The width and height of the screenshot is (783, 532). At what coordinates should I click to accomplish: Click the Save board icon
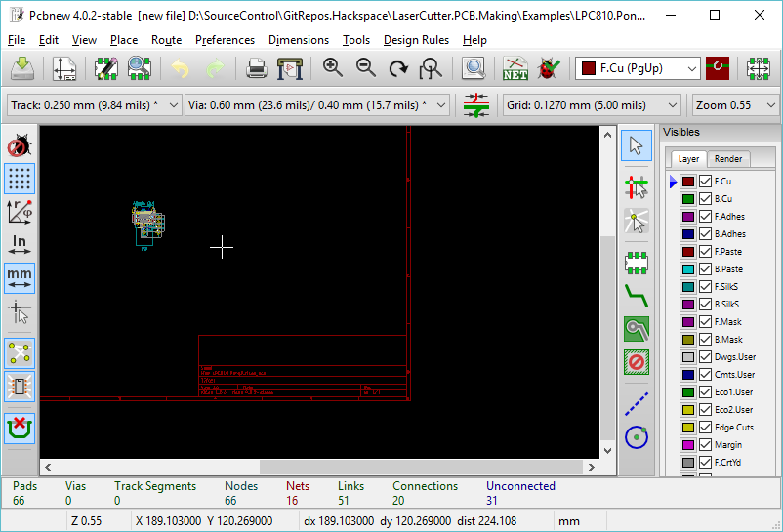(x=22, y=68)
